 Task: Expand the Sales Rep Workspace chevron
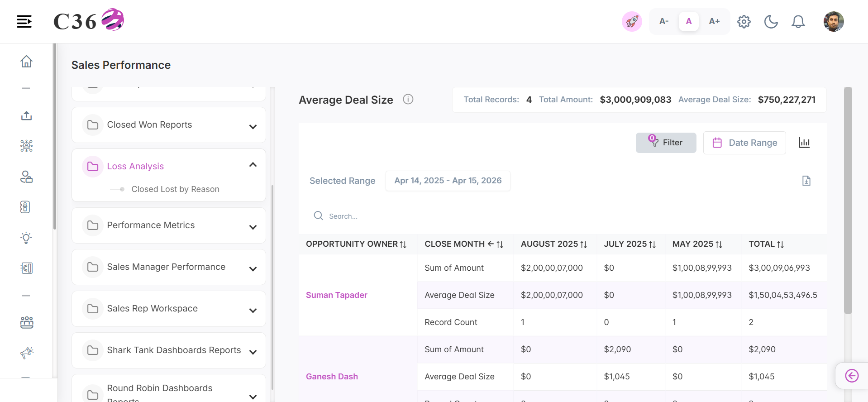(253, 311)
